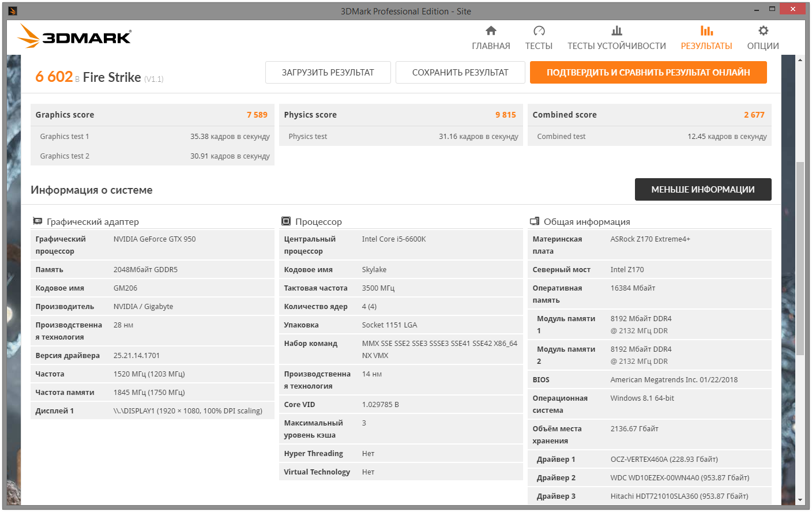This screenshot has height=512, width=812.
Task: Click the Intel Core i5-6600K value
Action: click(394, 239)
